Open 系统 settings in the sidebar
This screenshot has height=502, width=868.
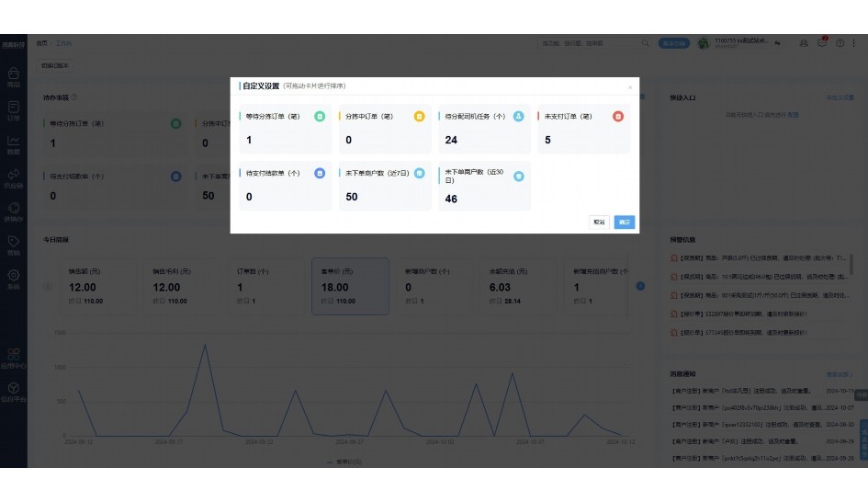click(14, 279)
